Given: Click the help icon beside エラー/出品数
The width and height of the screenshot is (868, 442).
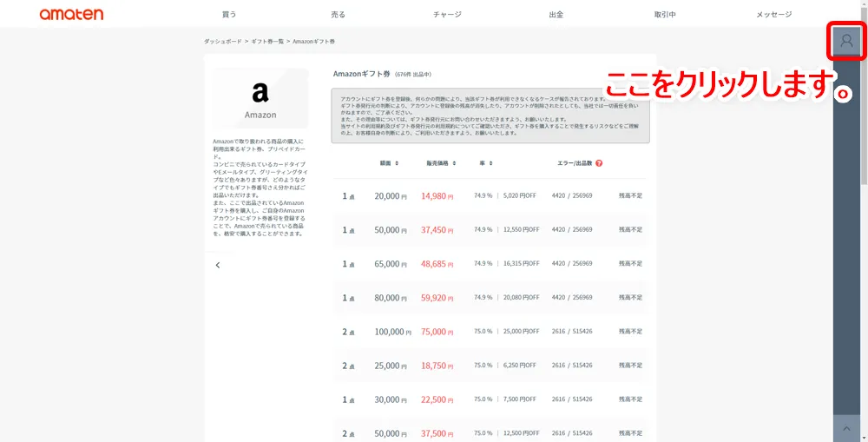Looking at the screenshot, I should [599, 163].
